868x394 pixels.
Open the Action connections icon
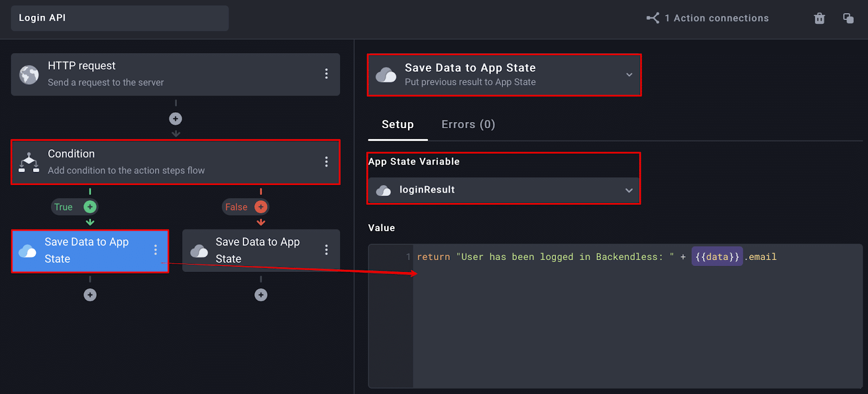coord(653,18)
